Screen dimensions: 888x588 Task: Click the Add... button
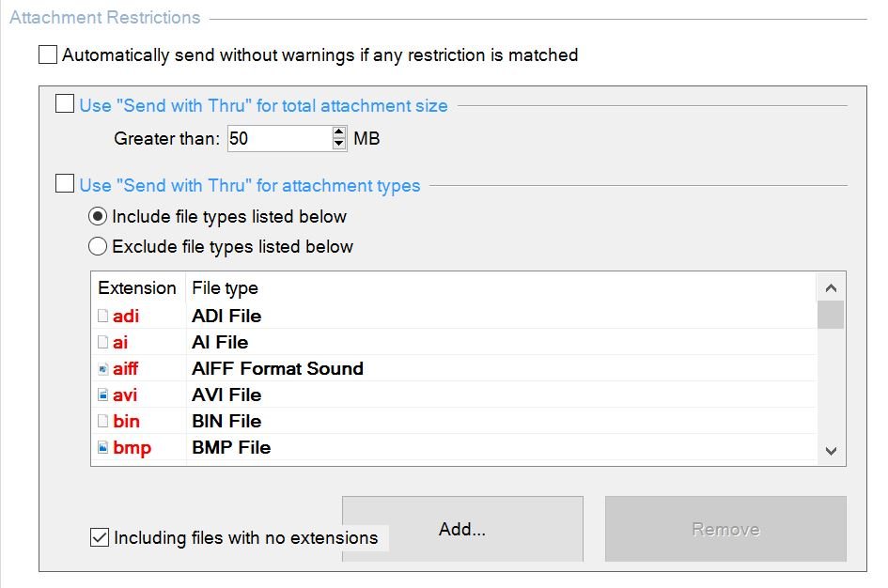coord(462,529)
